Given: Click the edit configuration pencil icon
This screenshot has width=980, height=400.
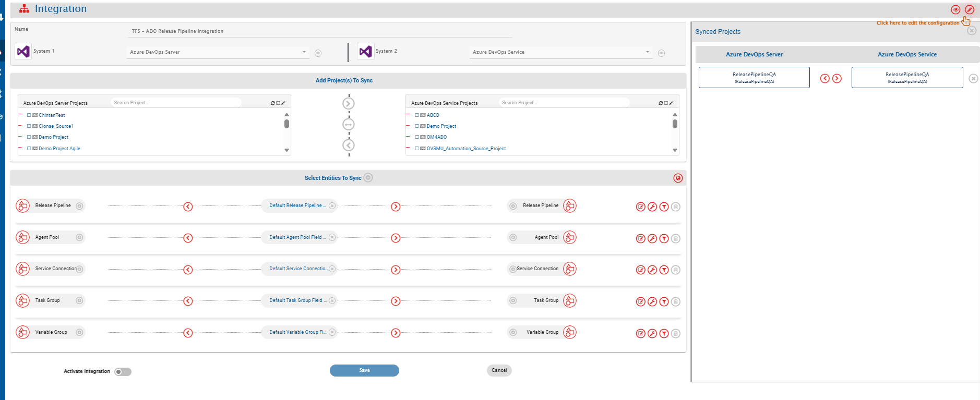Looking at the screenshot, I should click(969, 10).
